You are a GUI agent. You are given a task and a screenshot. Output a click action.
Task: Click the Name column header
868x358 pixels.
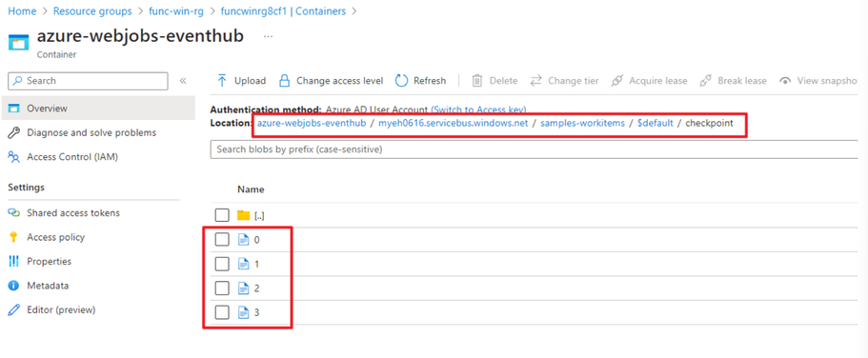click(251, 189)
